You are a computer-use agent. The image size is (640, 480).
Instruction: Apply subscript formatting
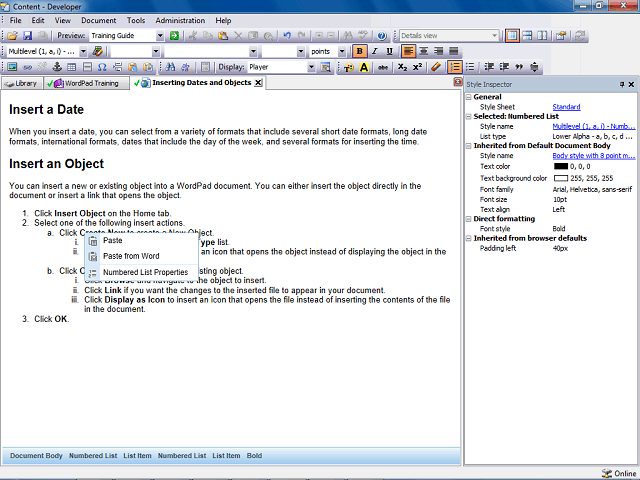(x=402, y=67)
